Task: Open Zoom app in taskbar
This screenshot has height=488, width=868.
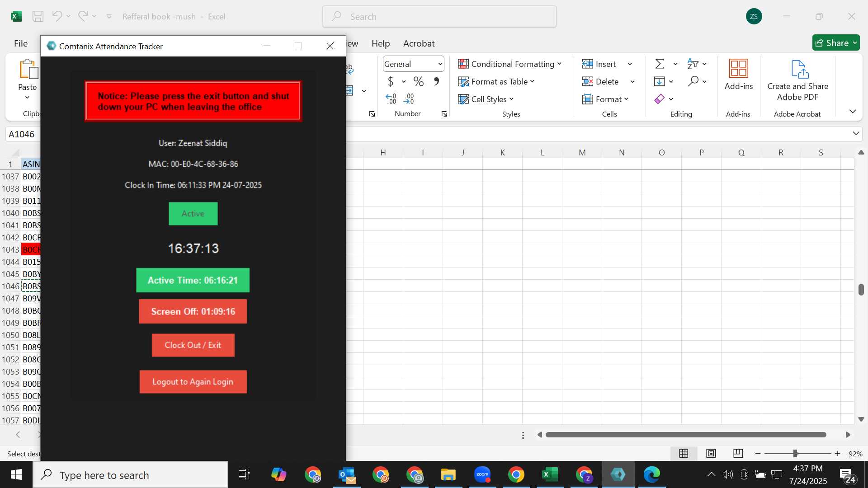Action: point(482,475)
